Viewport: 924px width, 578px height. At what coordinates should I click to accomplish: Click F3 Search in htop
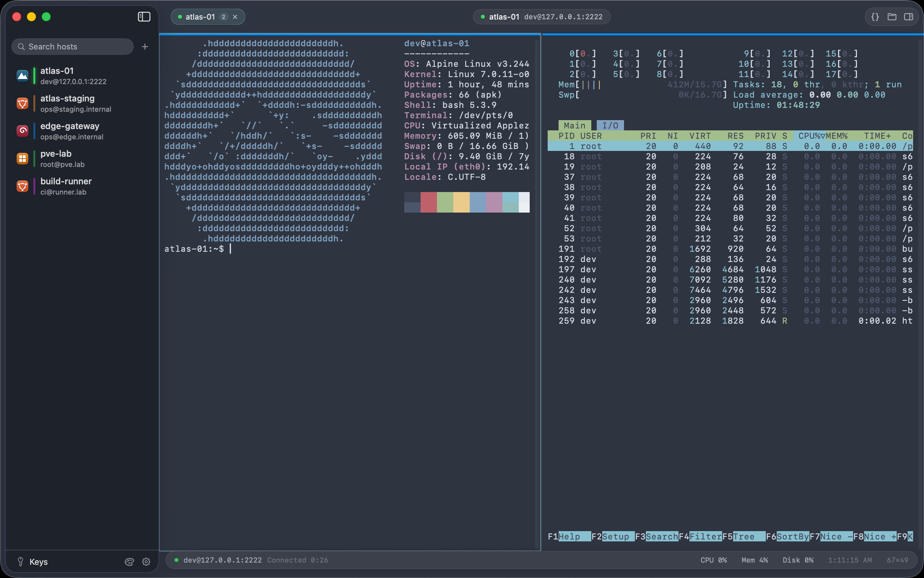[657, 537]
